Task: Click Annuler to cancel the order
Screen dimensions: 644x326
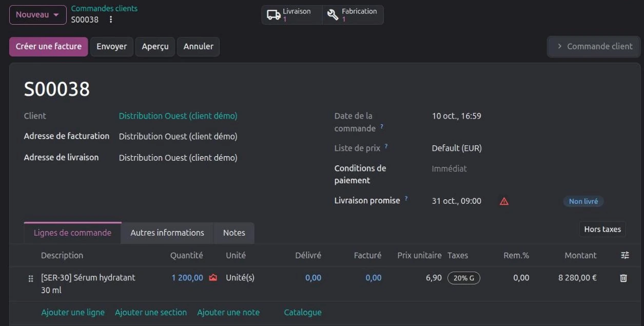Action: pyautogui.click(x=199, y=46)
